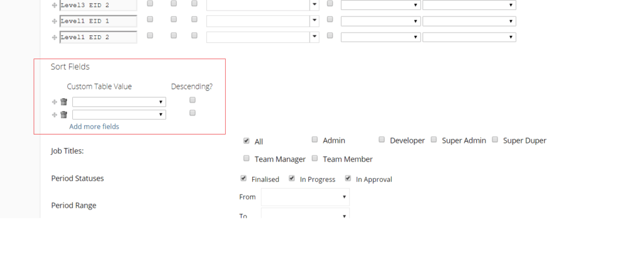644x258 pixels.
Task: Delete the first sort field via trash icon
Action: pyautogui.click(x=64, y=102)
